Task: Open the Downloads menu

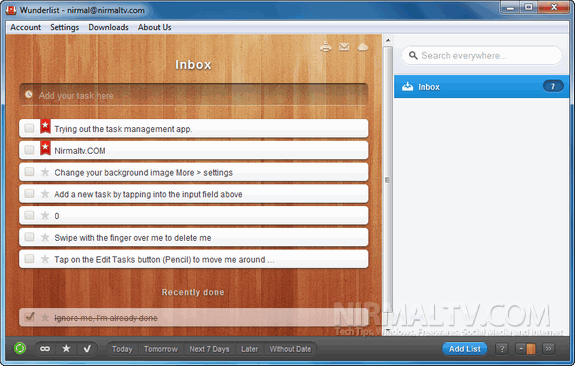Action: tap(108, 27)
